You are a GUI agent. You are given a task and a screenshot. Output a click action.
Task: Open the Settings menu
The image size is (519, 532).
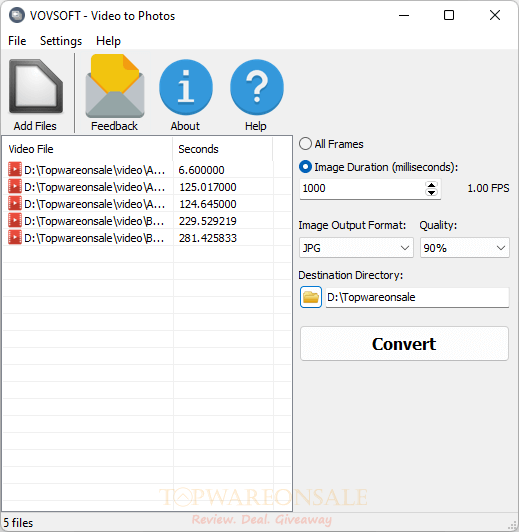pos(61,41)
